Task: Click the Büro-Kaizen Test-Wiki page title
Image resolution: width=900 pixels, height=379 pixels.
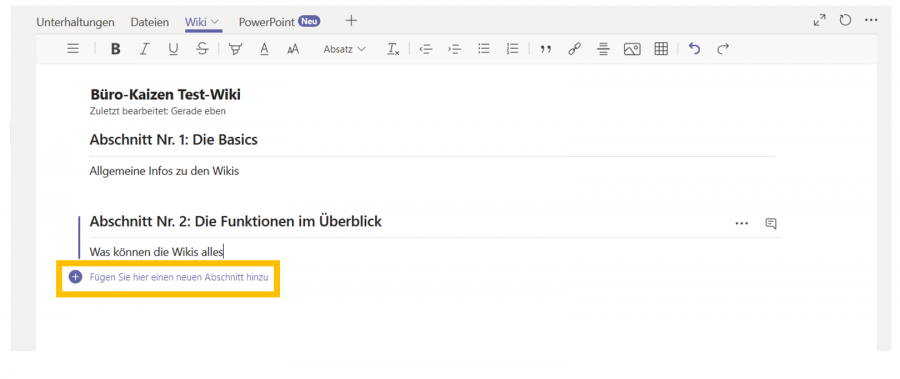Action: tap(165, 95)
